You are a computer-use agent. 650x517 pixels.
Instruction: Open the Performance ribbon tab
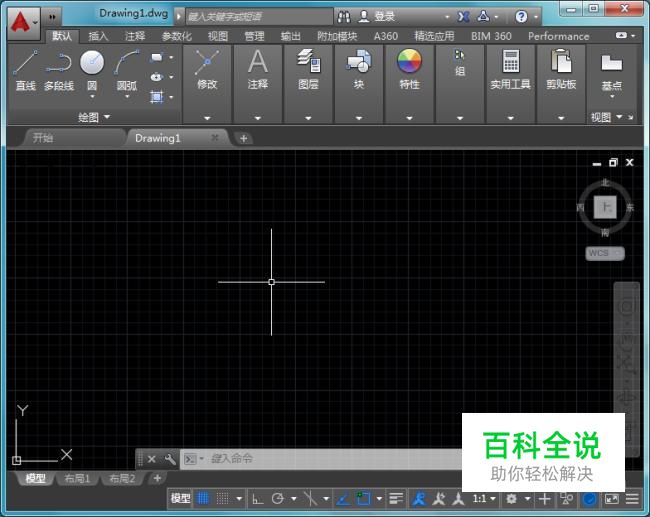(x=558, y=36)
